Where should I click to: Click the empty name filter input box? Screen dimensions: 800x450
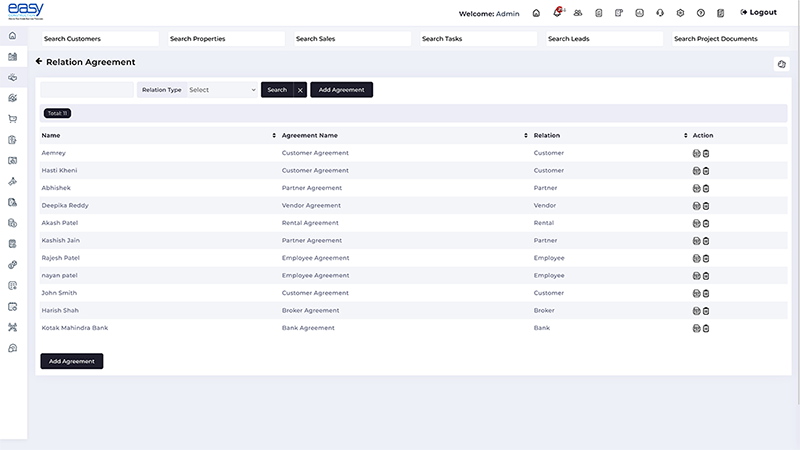click(x=87, y=90)
